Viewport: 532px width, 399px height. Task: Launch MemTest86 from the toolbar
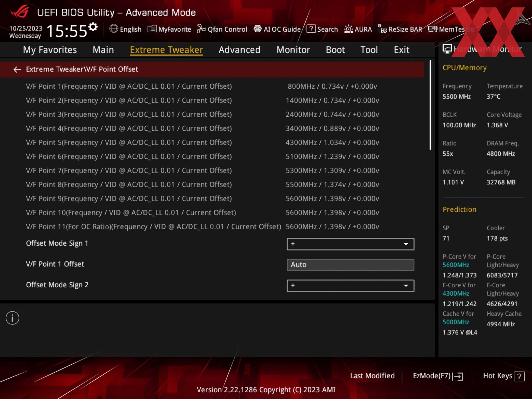(451, 29)
